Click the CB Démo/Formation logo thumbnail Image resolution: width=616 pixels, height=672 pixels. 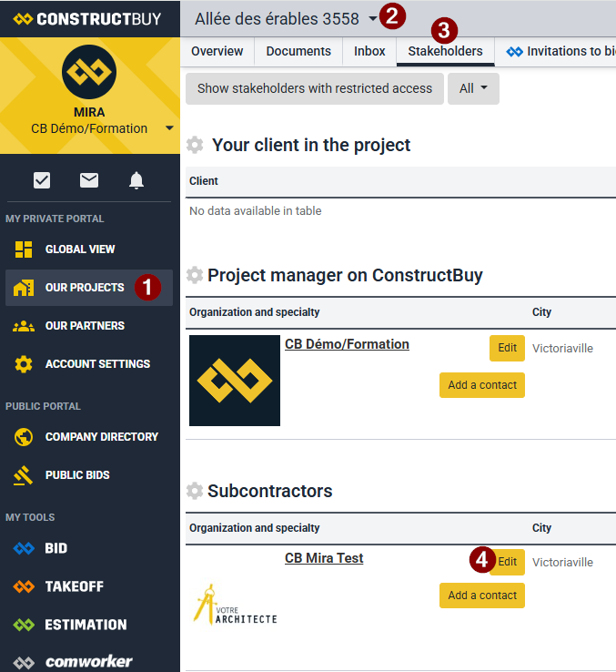[x=235, y=381]
